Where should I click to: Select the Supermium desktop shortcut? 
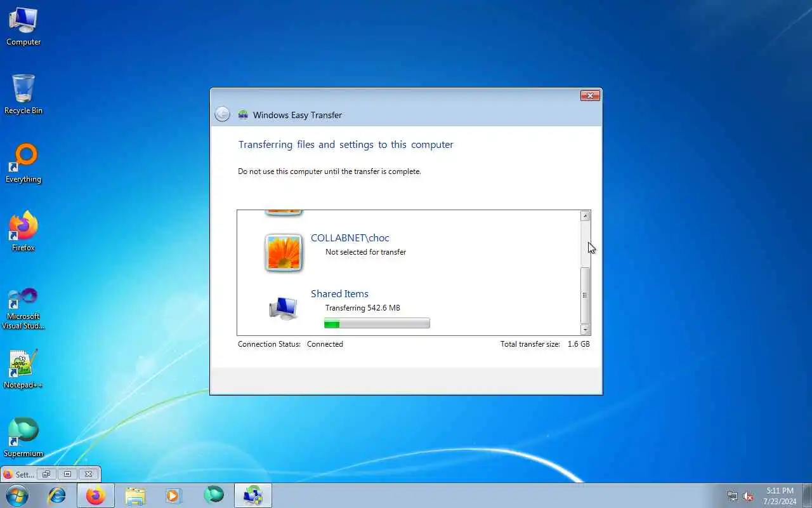[23, 438]
